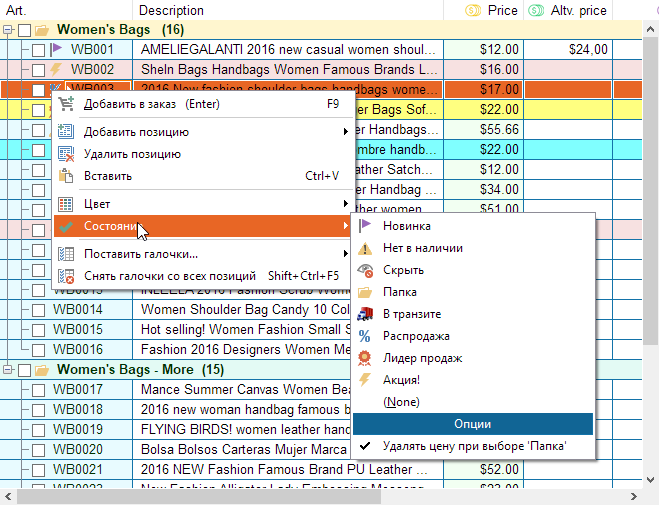Click the Price column header
Viewport: 659px width, 505px height.
483,10
